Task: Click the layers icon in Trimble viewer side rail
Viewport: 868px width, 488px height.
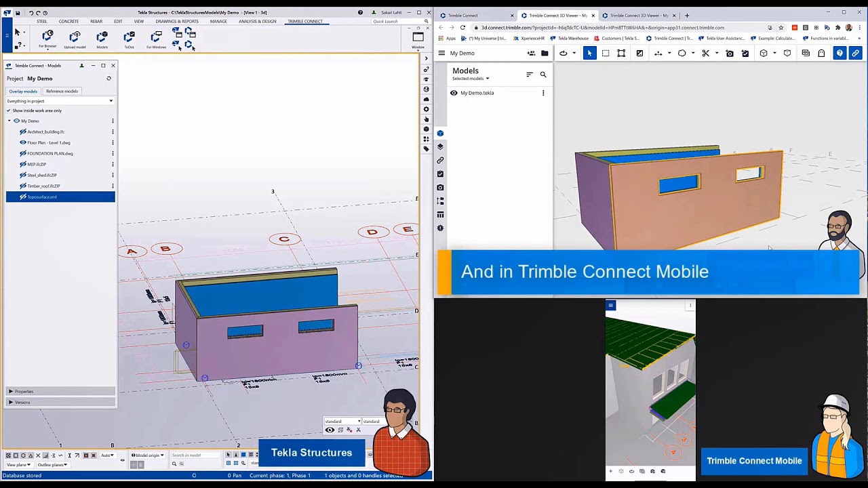Action: (x=440, y=146)
